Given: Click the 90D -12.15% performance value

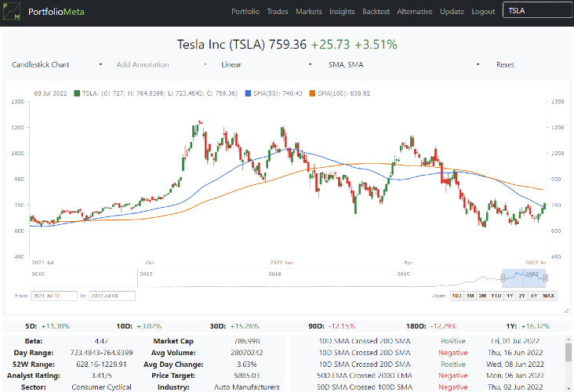Looking at the screenshot, I should click(341, 325).
